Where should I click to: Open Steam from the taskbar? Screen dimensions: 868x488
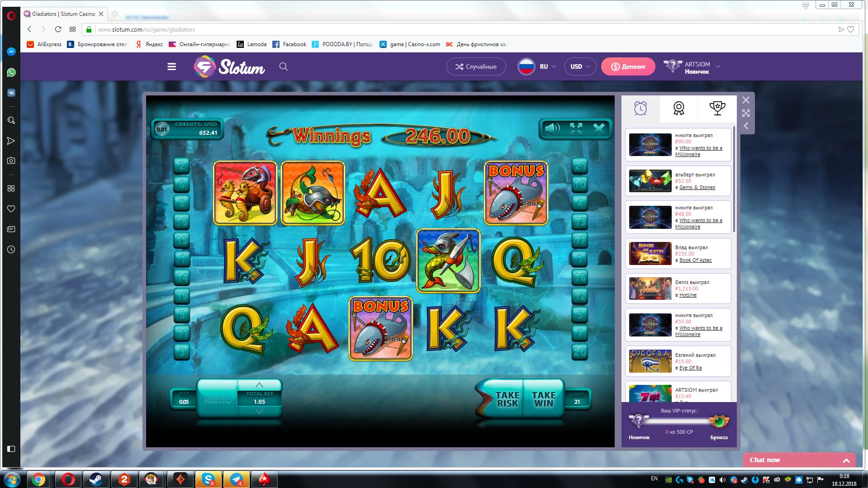click(x=95, y=479)
